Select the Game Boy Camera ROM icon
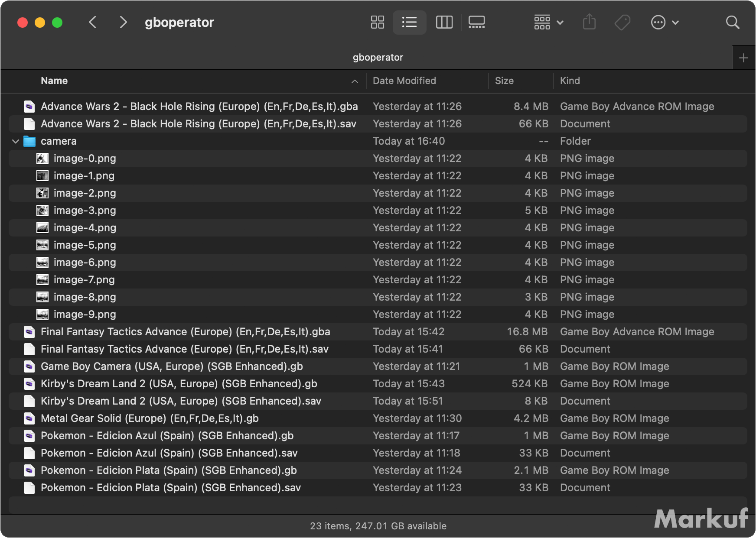The width and height of the screenshot is (756, 538). (29, 366)
